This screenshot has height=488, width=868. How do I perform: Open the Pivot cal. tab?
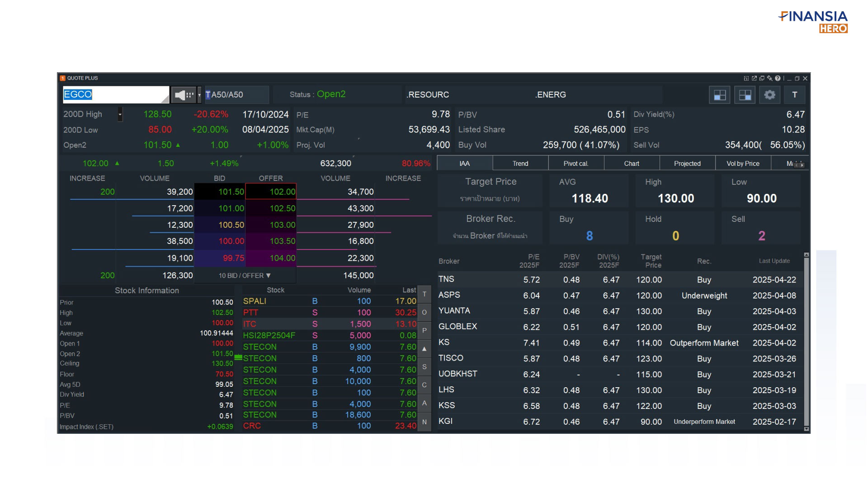576,164
